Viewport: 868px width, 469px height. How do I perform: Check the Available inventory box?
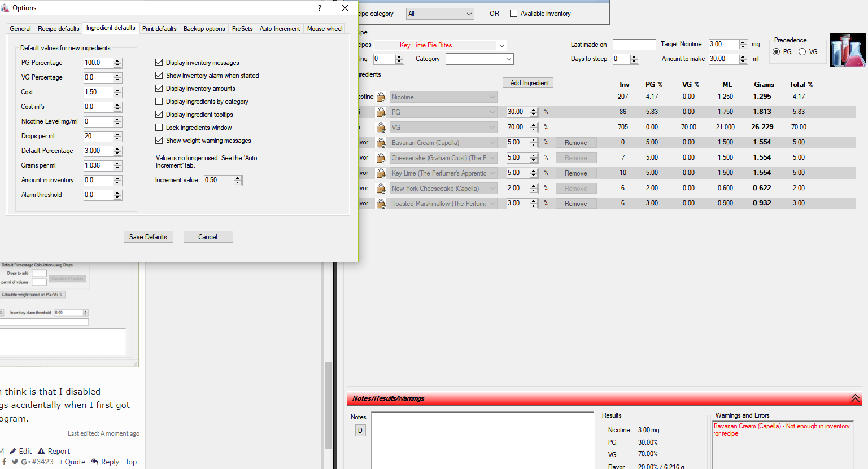click(513, 14)
